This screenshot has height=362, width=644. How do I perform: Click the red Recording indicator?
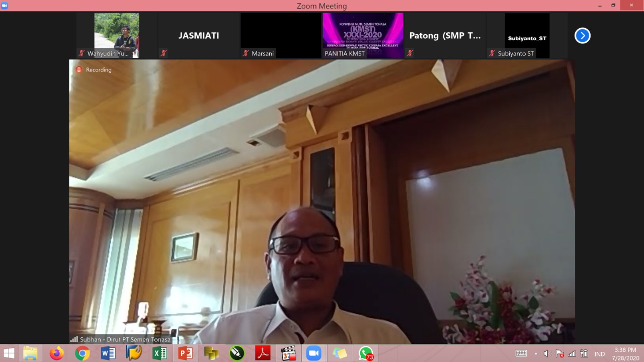[x=79, y=69]
